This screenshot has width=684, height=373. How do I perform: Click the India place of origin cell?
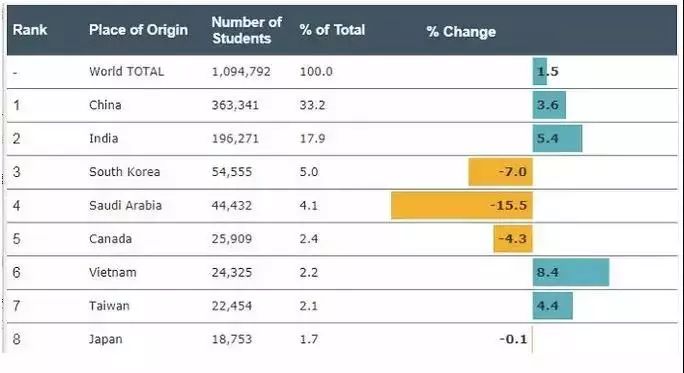coord(103,139)
